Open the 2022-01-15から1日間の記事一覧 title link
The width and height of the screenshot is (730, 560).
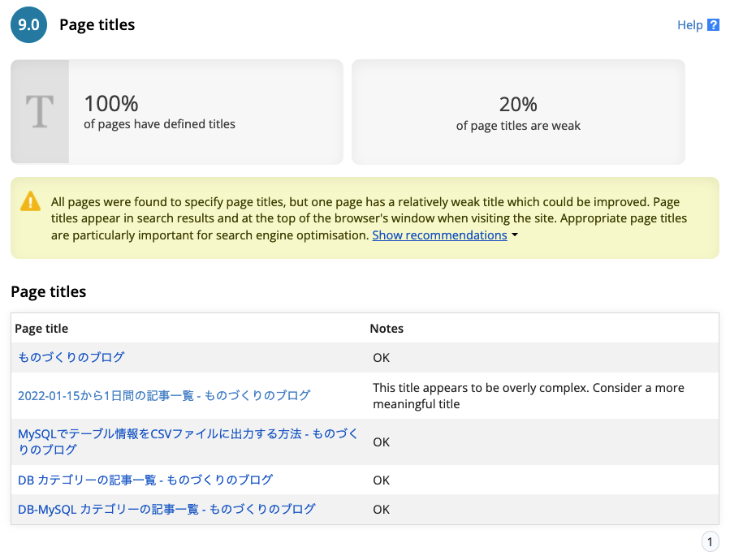pyautogui.click(x=164, y=395)
